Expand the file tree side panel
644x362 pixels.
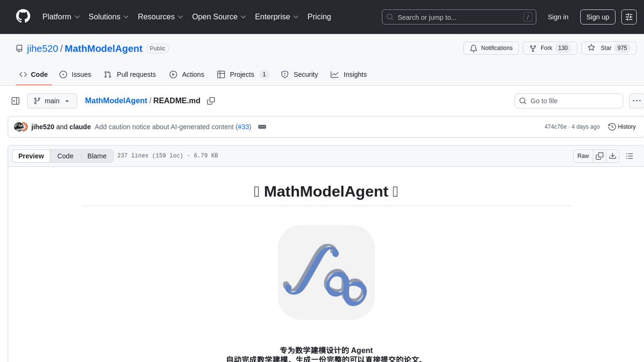16,101
